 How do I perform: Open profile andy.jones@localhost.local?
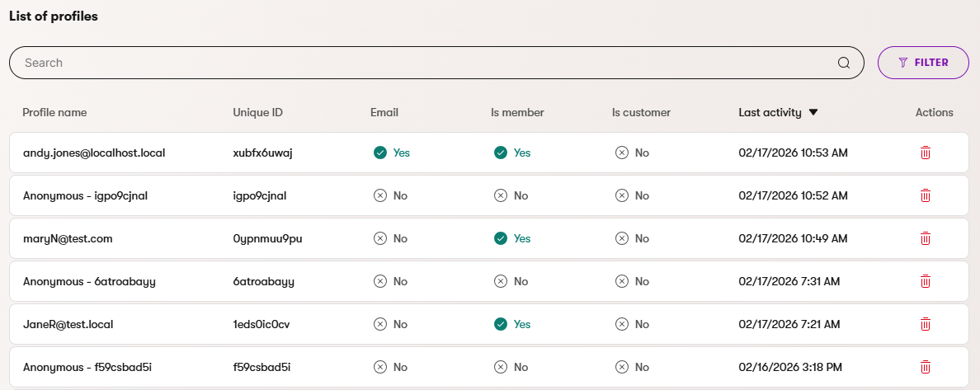pyautogui.click(x=94, y=153)
